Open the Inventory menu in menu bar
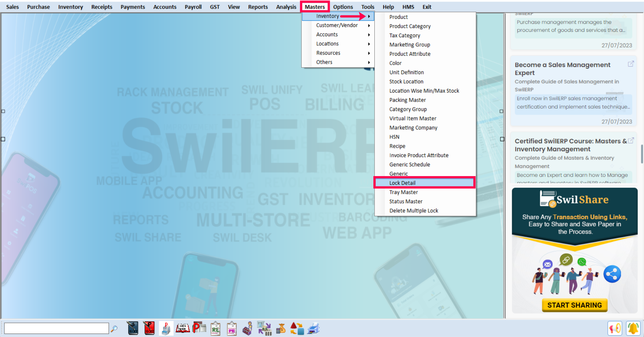This screenshot has width=644, height=337. (70, 7)
